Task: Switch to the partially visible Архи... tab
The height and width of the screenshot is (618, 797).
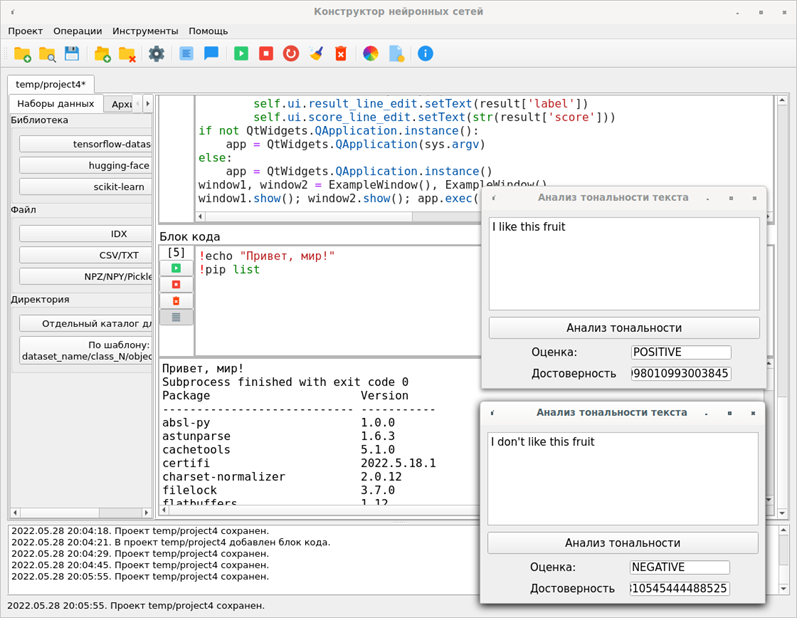Action: pyautogui.click(x=121, y=104)
